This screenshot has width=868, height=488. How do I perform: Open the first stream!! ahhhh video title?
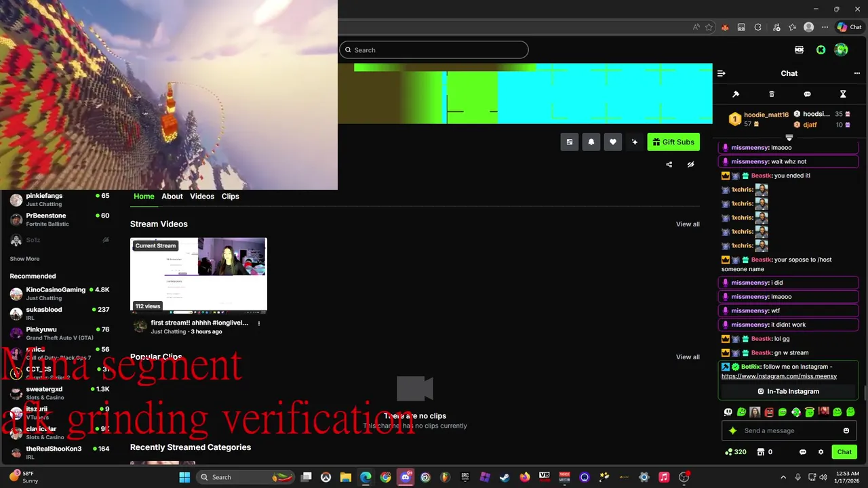click(199, 323)
